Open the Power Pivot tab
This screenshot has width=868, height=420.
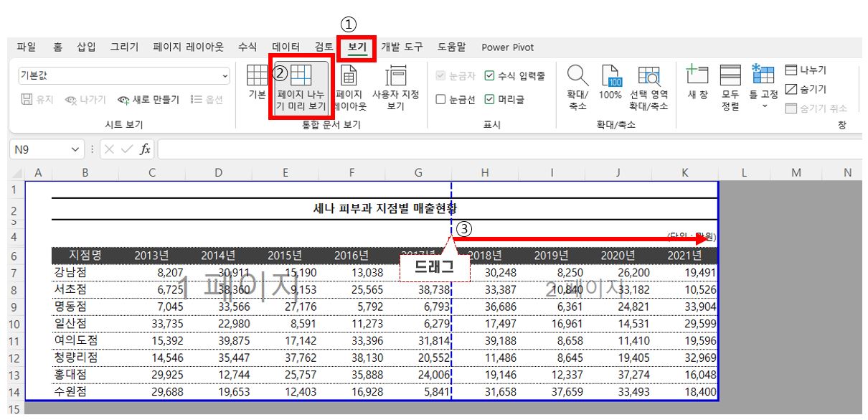pyautogui.click(x=508, y=47)
